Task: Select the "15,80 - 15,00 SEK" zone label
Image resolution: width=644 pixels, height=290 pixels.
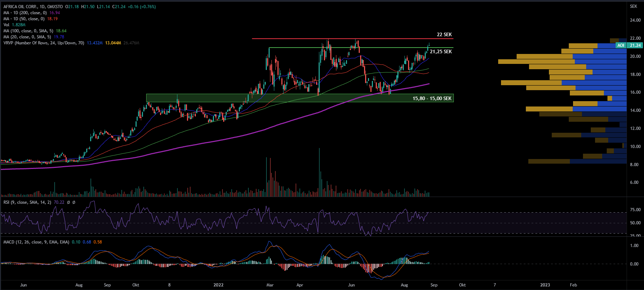Action: click(x=432, y=98)
